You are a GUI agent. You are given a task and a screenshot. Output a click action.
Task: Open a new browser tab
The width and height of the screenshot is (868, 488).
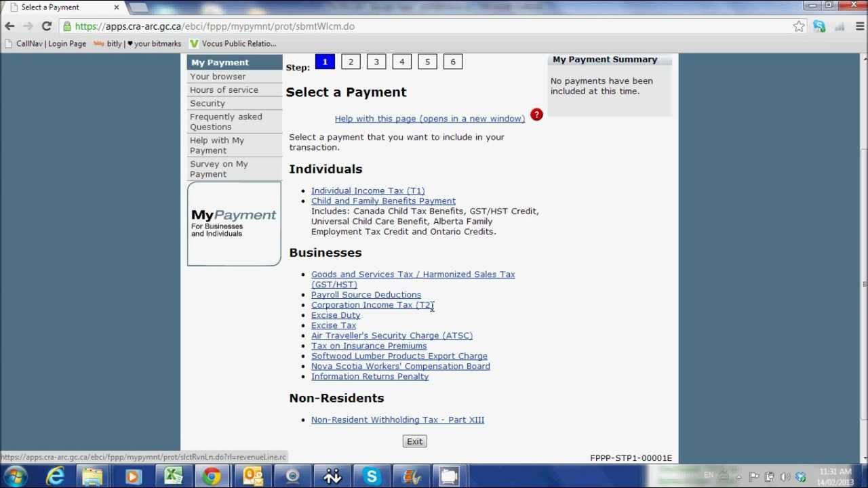[138, 7]
